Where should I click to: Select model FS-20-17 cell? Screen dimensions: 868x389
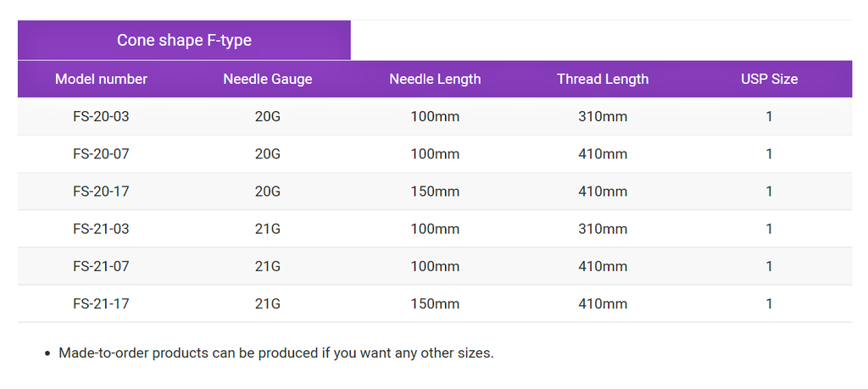pyautogui.click(x=102, y=192)
